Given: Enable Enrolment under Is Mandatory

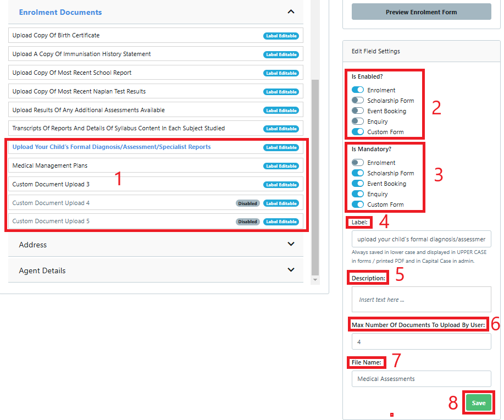Looking at the screenshot, I should pos(357,162).
